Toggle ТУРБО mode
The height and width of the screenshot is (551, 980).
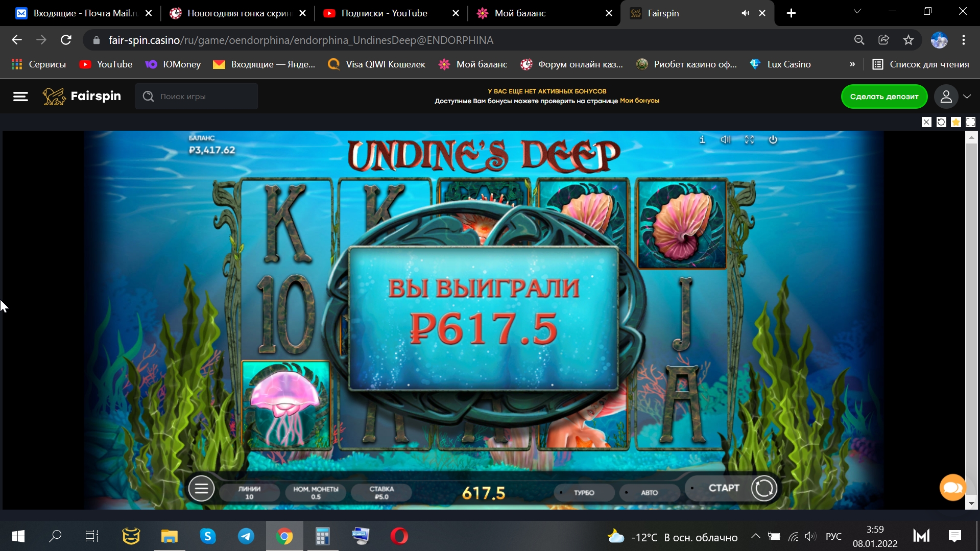[584, 493]
